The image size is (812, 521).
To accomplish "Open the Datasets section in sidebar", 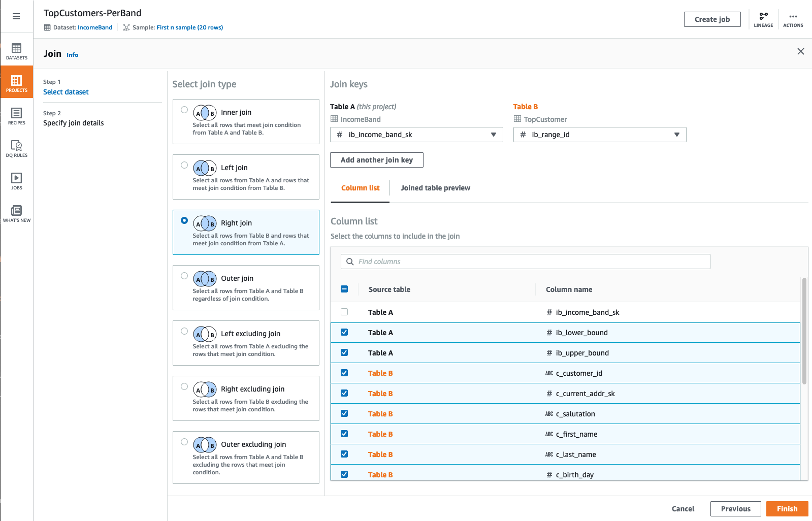I will coord(17,52).
